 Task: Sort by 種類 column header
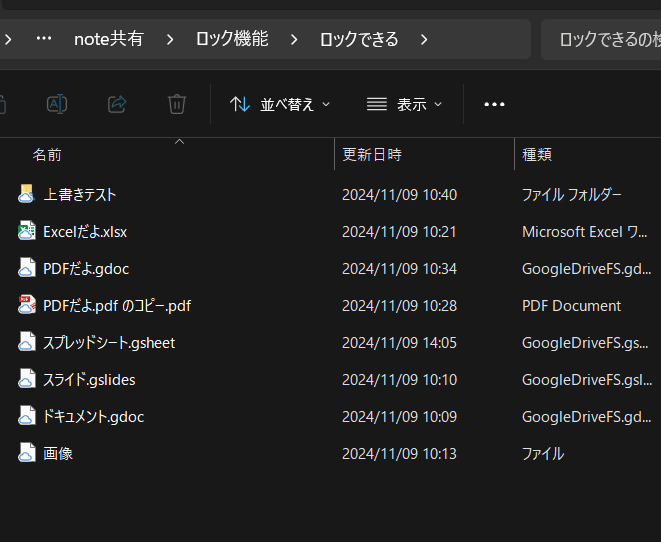[x=537, y=155]
